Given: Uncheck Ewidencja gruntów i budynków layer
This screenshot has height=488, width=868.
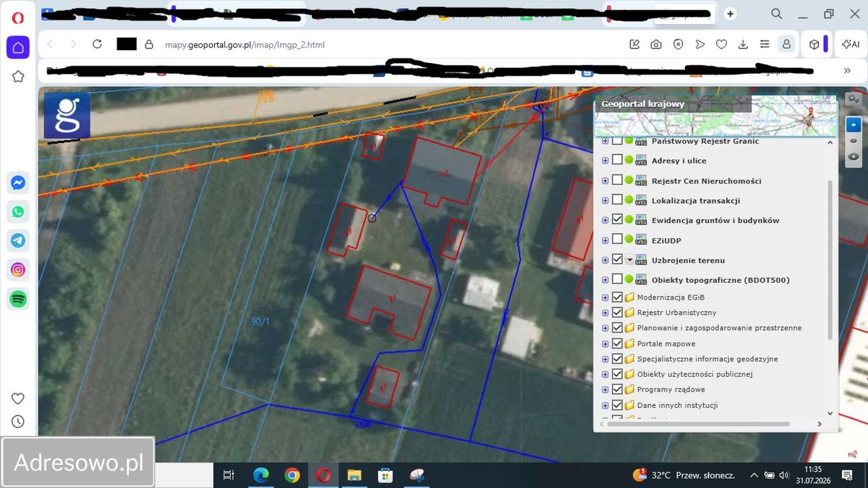Looking at the screenshot, I should (617, 220).
